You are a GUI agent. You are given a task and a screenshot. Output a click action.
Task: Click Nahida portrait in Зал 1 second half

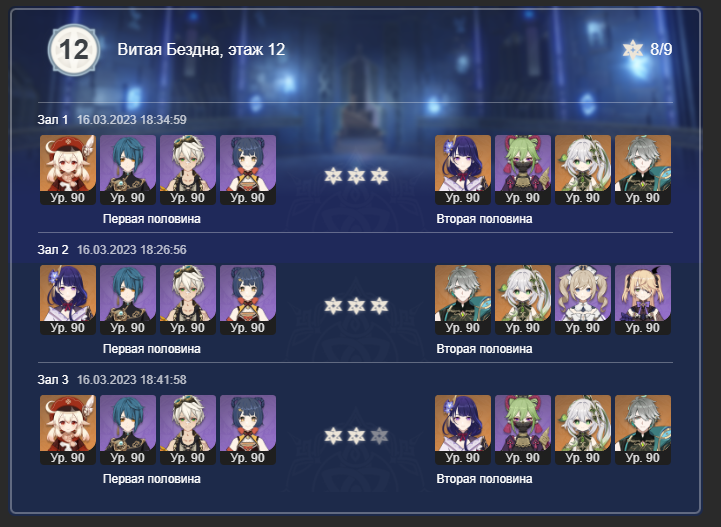[583, 170]
